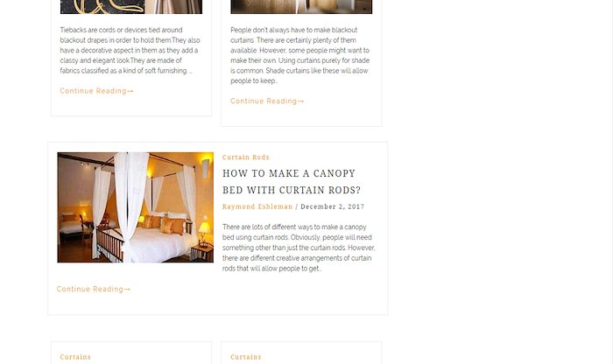Screen dimensions: 613x364
Task: Open Continue Reading link under canopy bed article
Action: (x=94, y=289)
